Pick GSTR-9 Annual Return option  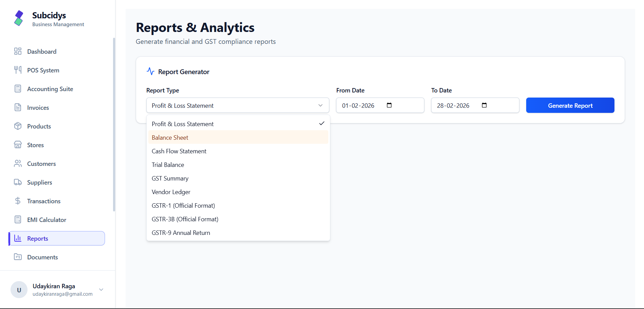238,233
